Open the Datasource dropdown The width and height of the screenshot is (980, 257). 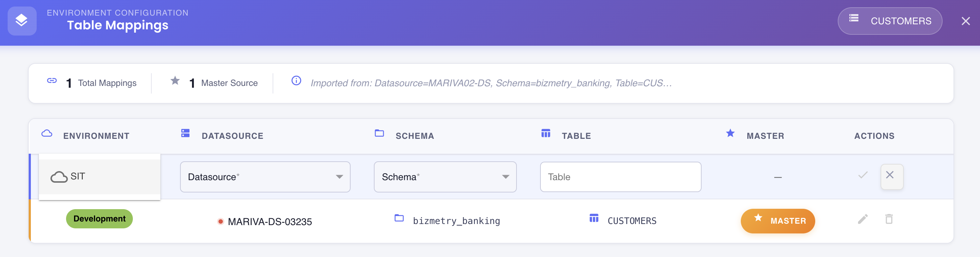click(x=265, y=177)
